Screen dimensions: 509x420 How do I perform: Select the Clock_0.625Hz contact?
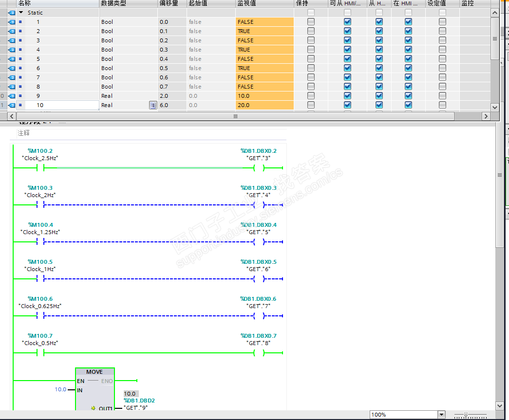[40, 315]
